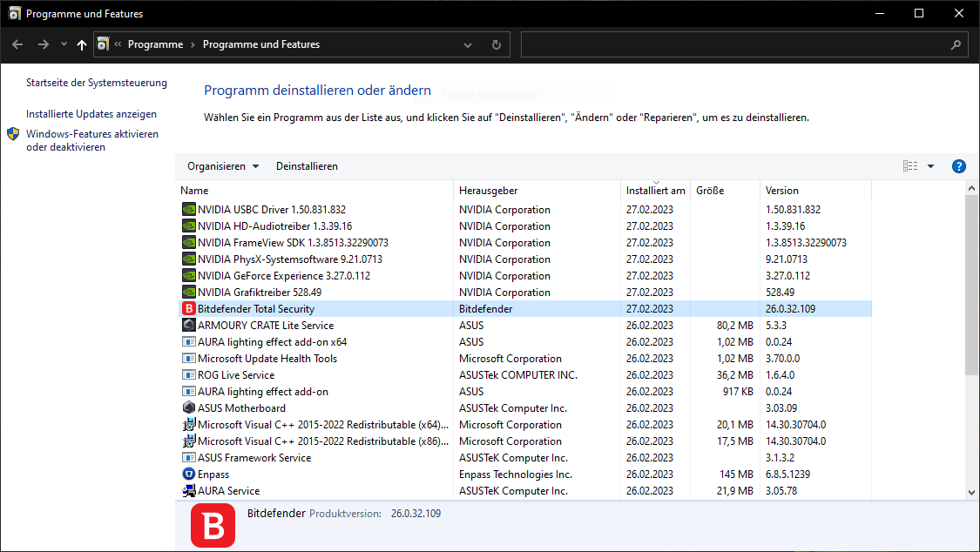Viewport: 980px width, 552px height.
Task: Click the NVIDIA USBC Driver icon
Action: [x=189, y=209]
